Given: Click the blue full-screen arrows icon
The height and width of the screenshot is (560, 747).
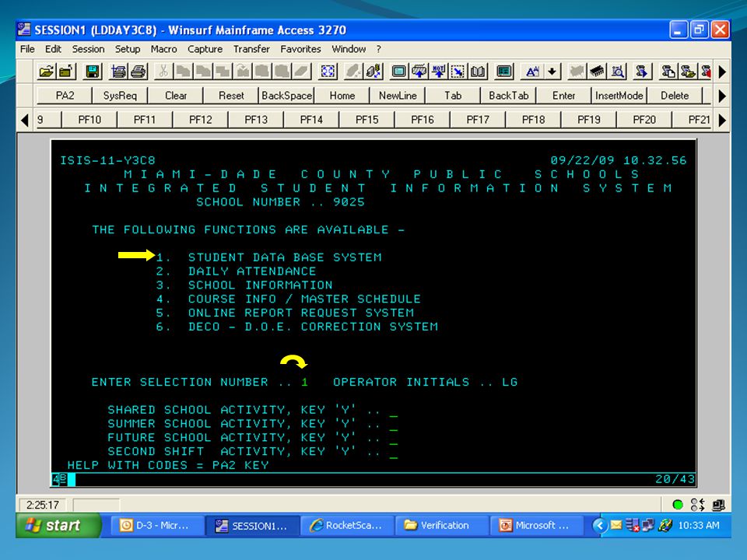Looking at the screenshot, I should coord(328,72).
